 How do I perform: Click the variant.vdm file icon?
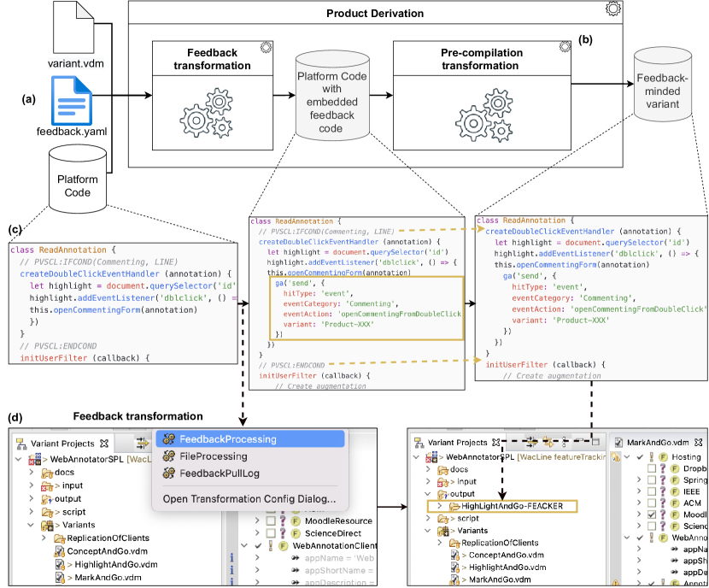coord(73,27)
